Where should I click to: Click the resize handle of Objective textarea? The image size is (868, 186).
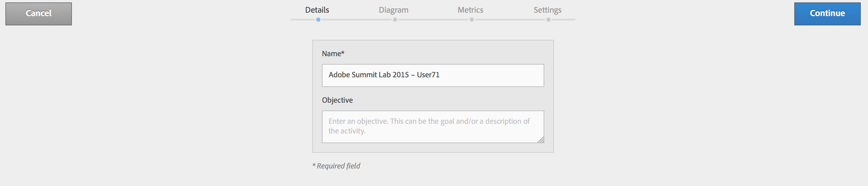(x=541, y=140)
